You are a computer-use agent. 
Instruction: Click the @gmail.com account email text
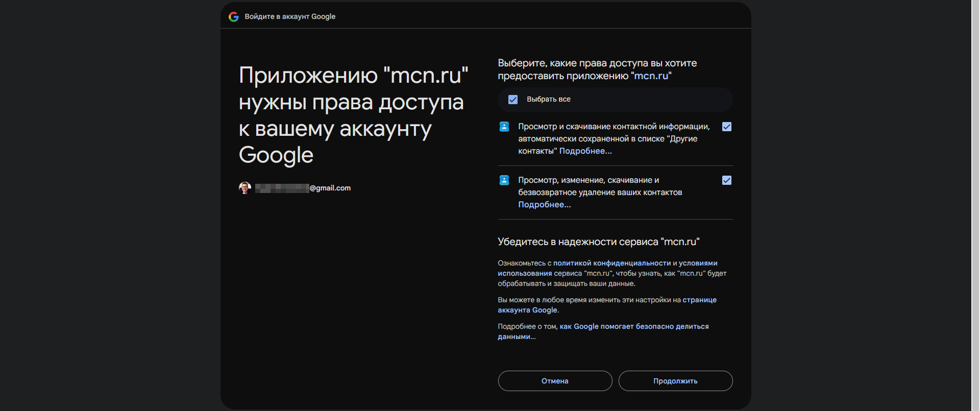click(303, 188)
